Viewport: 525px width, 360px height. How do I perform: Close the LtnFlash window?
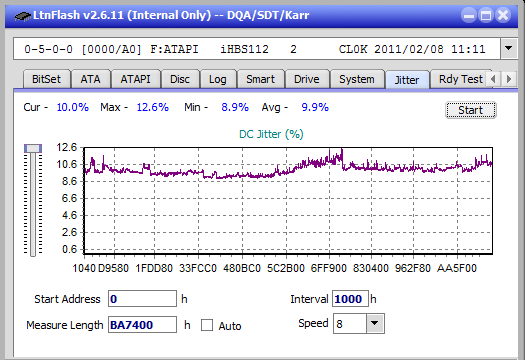(x=503, y=15)
